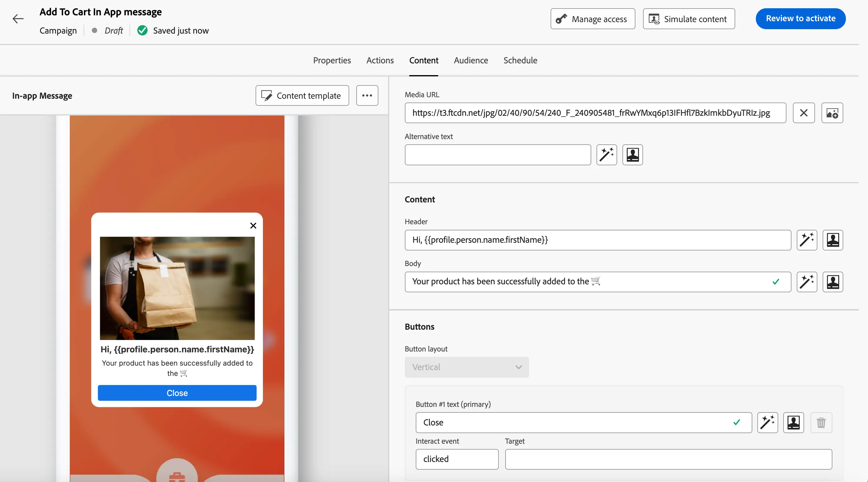This screenshot has width=868, height=482.
Task: Click the delivery man image in preview
Action: click(x=177, y=288)
